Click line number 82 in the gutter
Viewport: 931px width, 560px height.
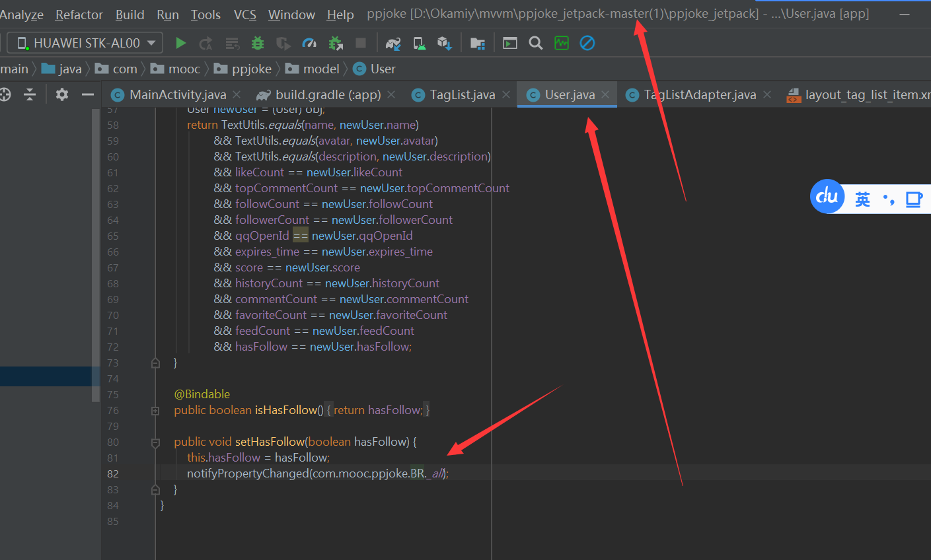point(113,473)
